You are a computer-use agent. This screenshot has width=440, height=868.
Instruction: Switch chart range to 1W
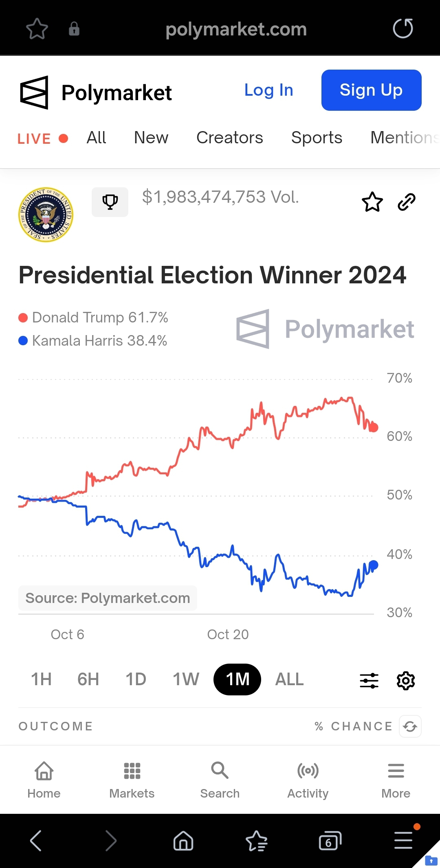[x=186, y=679]
